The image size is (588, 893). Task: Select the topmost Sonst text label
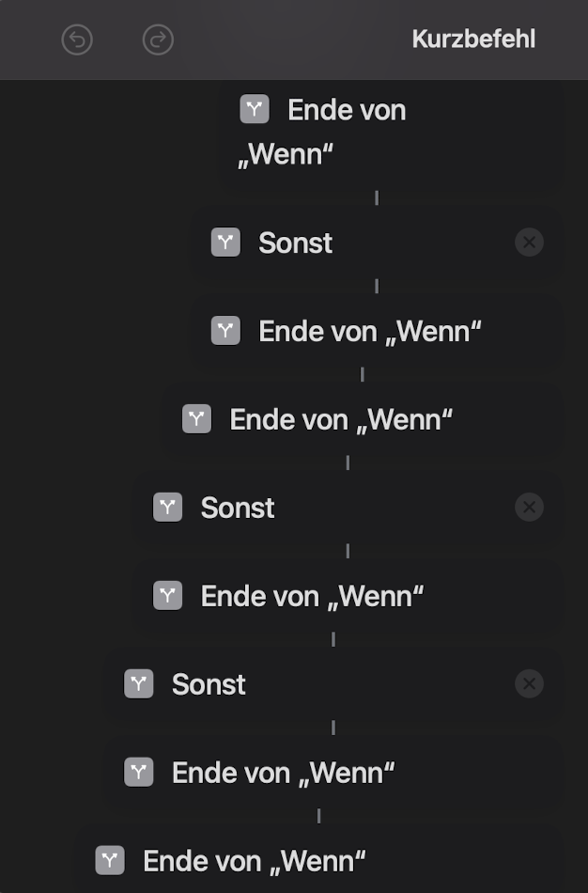pos(296,243)
